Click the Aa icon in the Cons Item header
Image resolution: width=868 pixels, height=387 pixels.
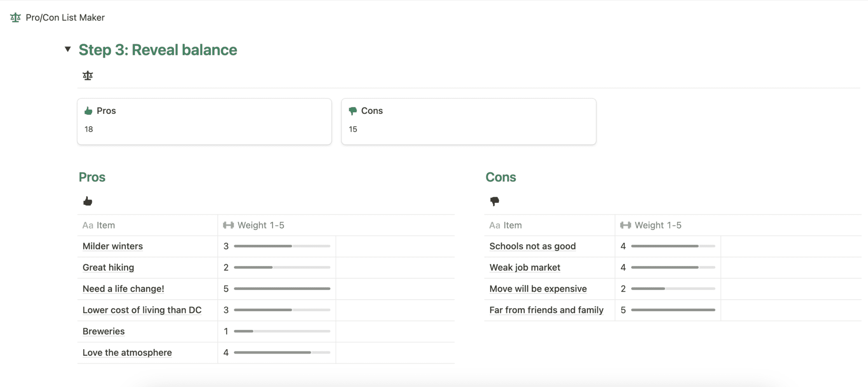[494, 225]
